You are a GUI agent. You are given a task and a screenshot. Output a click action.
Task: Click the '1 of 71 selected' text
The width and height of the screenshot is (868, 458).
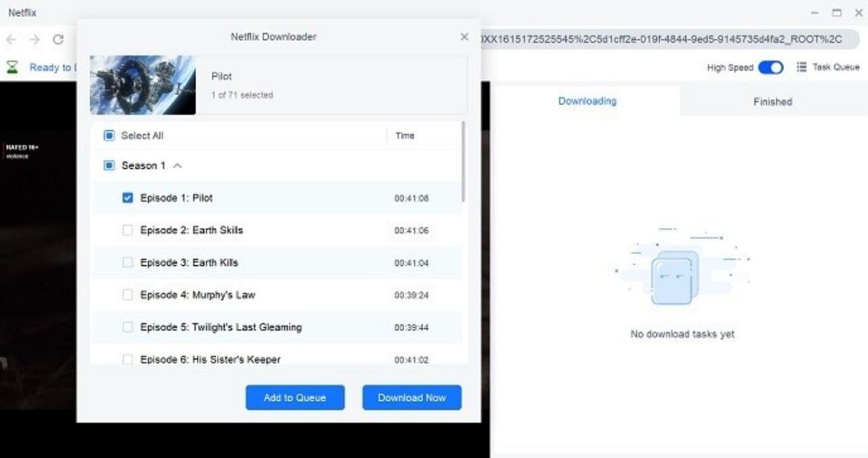pyautogui.click(x=242, y=95)
